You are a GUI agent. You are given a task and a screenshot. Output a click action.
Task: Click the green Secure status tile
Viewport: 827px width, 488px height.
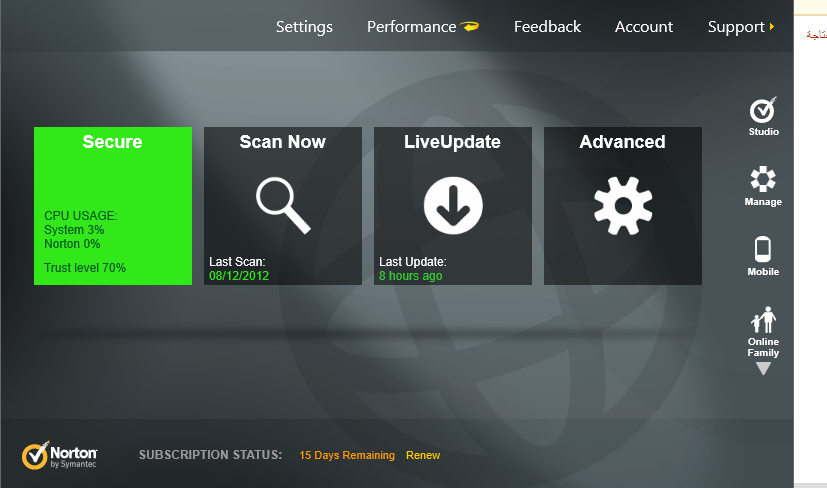click(x=113, y=206)
